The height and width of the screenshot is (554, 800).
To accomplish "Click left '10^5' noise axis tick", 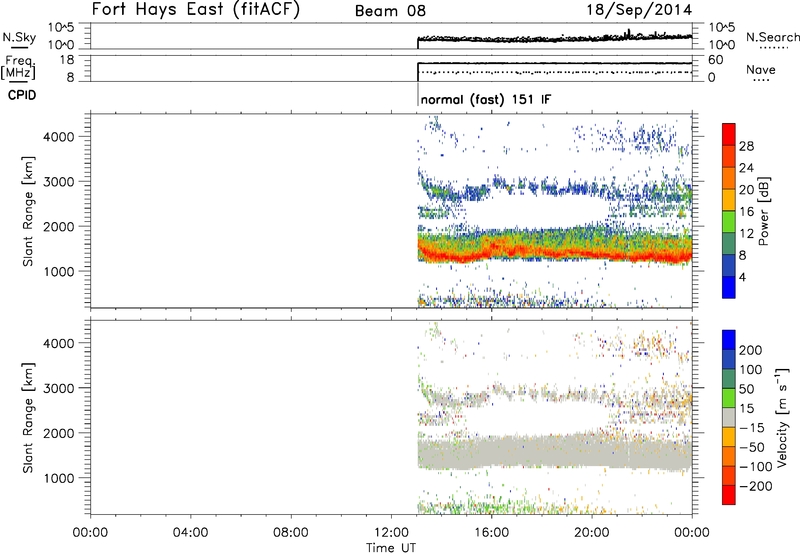I will (x=61, y=27).
